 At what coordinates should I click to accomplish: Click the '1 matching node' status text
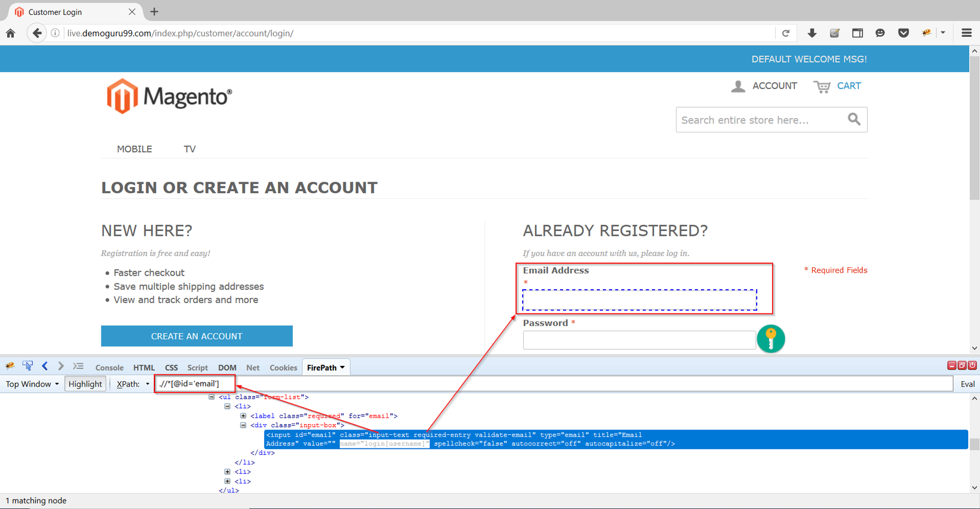click(36, 501)
